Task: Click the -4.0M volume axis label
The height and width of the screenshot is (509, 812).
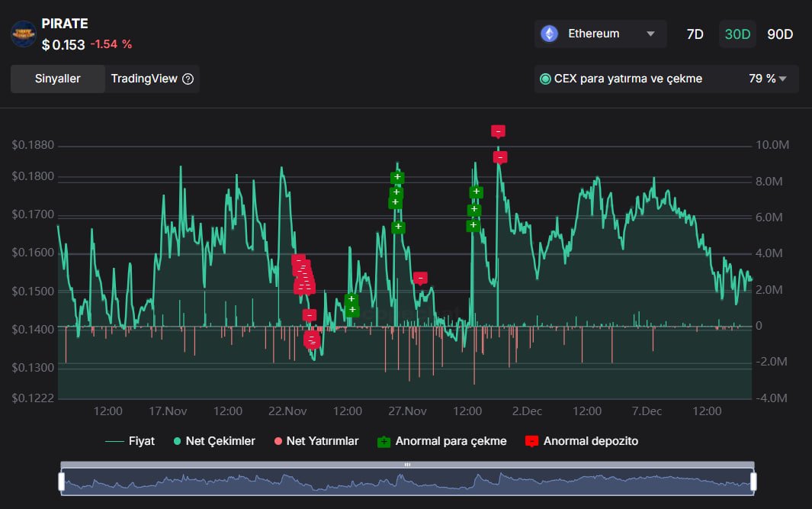Action: (772, 398)
